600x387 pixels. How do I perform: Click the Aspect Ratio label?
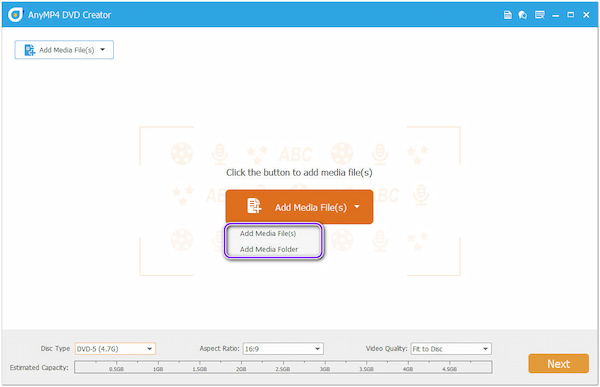click(219, 348)
